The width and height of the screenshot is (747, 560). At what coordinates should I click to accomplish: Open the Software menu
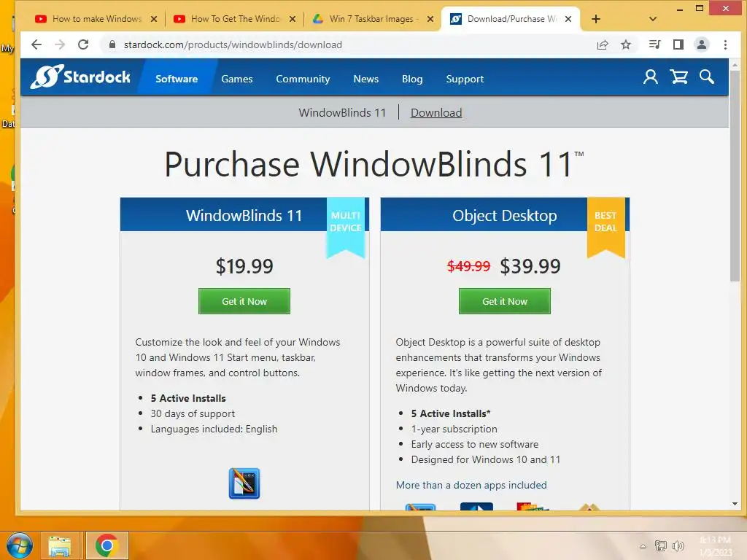coord(177,79)
